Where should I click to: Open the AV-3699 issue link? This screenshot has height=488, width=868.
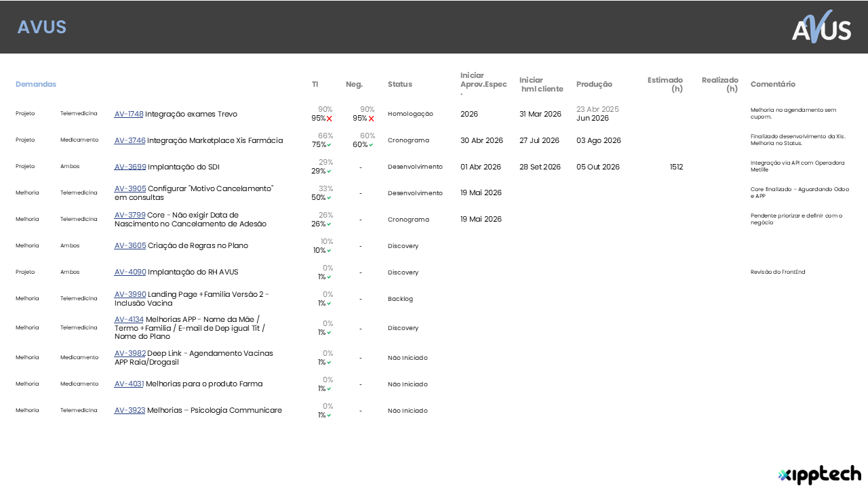(x=130, y=167)
